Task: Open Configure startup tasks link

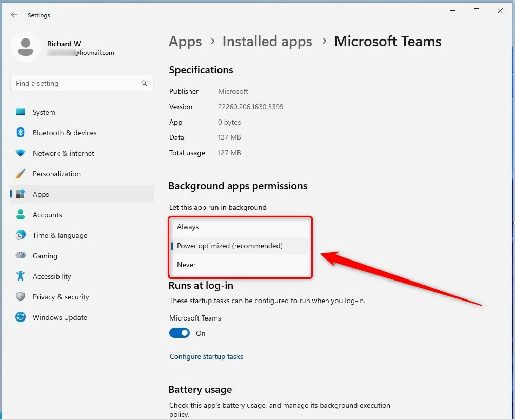Action: [x=206, y=356]
